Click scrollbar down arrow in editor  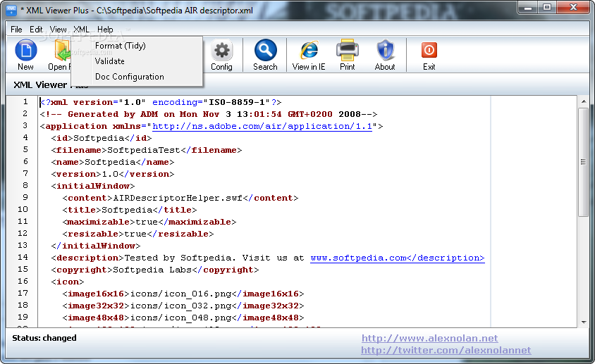584,322
